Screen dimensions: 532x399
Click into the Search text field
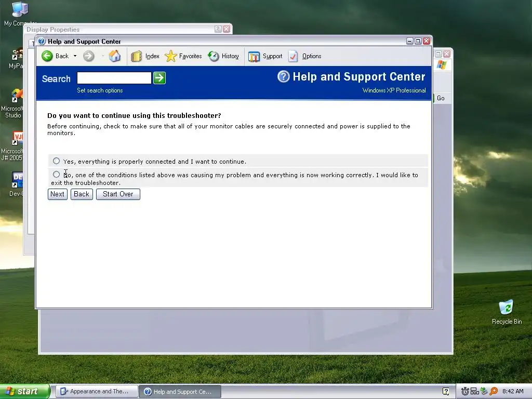pos(114,78)
